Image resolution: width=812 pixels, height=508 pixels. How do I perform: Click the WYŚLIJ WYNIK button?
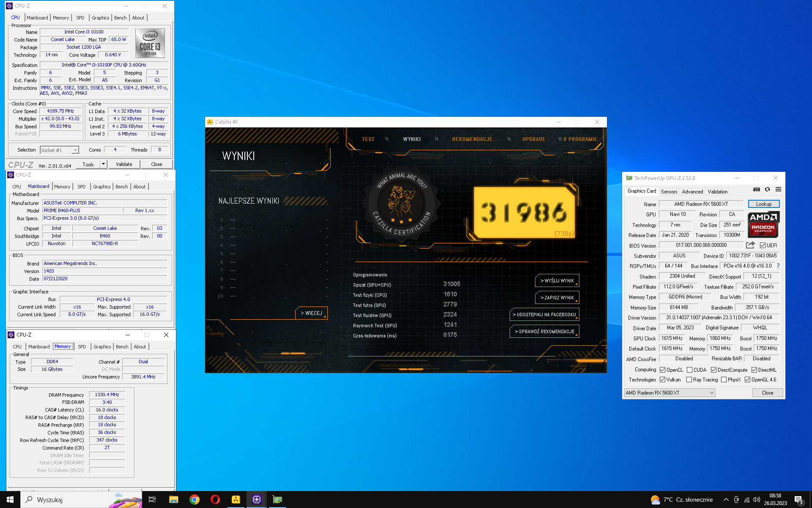557,281
